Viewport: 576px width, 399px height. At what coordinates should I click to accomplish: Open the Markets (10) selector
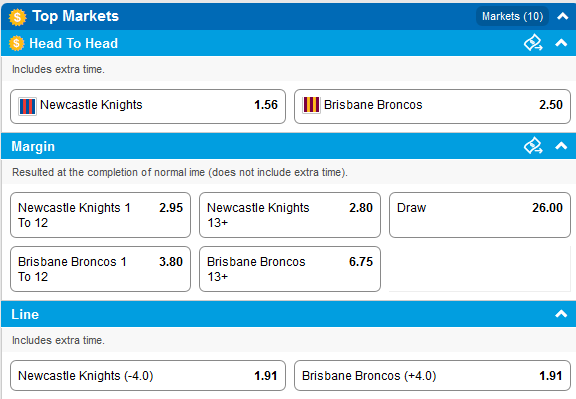pyautogui.click(x=512, y=16)
